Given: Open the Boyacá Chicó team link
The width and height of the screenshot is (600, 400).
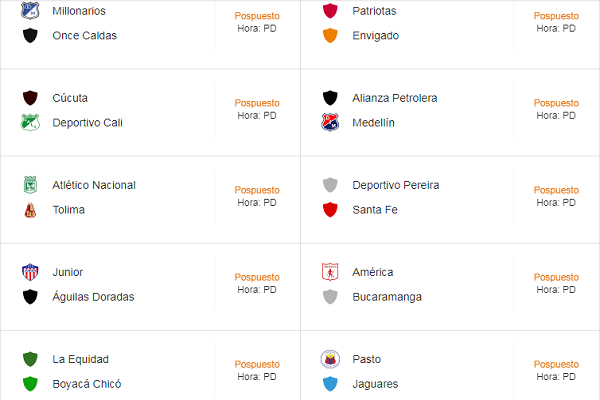Looking at the screenshot, I should coord(87,384).
